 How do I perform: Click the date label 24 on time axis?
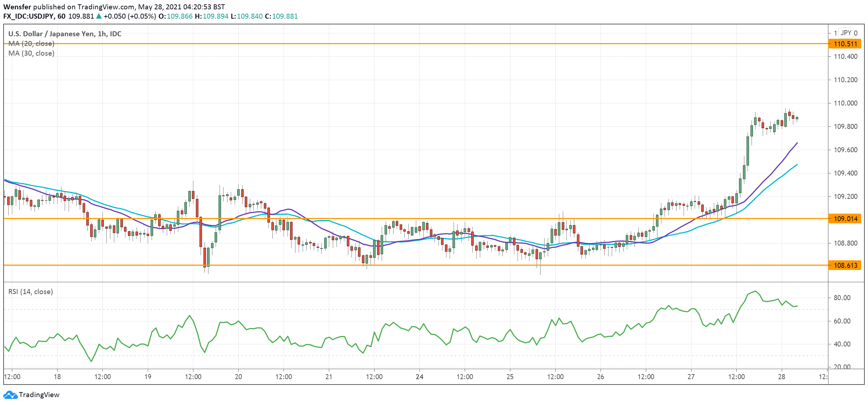point(419,377)
